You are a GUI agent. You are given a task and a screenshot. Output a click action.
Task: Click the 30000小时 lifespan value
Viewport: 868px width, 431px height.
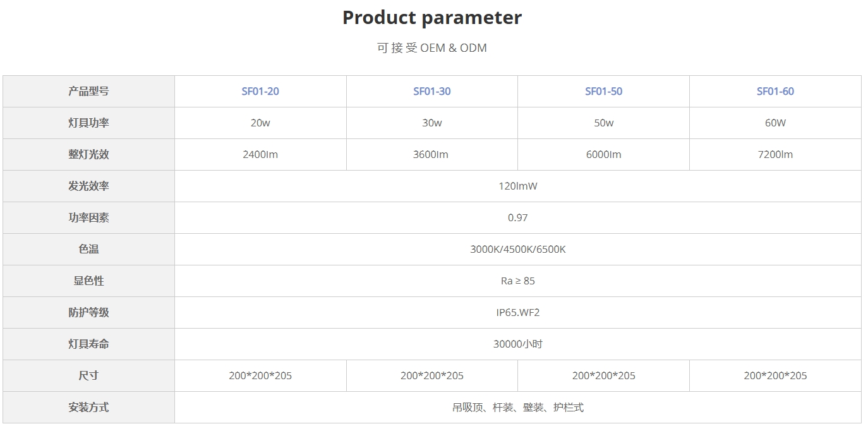517,344
